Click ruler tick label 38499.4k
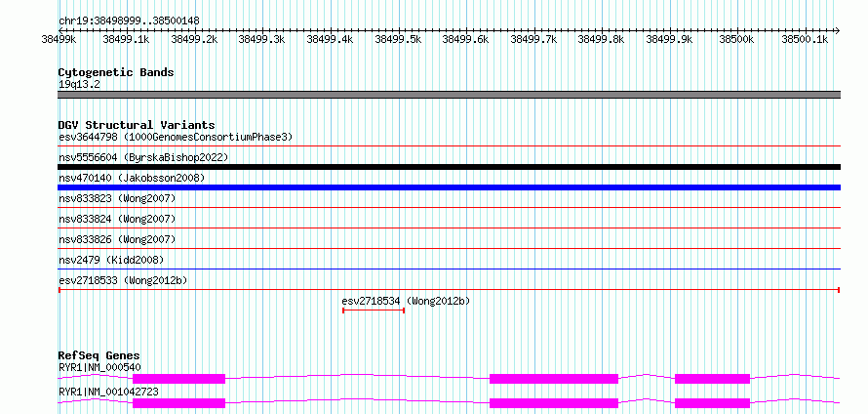Image resolution: width=868 pixels, height=414 pixels. point(330,39)
